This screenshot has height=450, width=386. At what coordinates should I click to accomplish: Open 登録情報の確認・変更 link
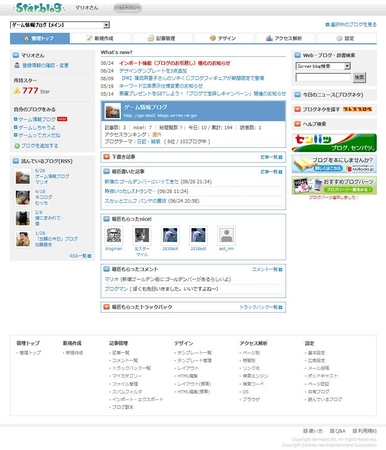(45, 65)
